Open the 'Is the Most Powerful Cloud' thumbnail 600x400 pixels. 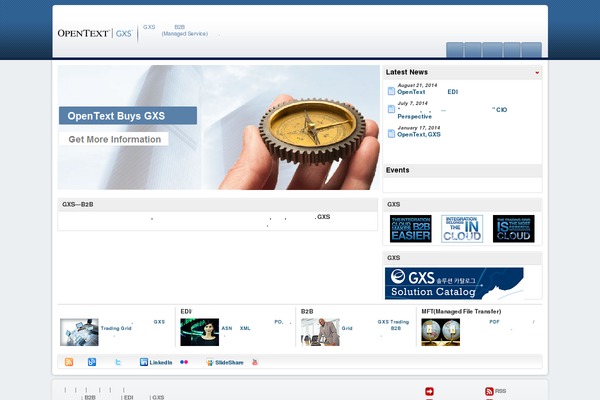point(514,229)
